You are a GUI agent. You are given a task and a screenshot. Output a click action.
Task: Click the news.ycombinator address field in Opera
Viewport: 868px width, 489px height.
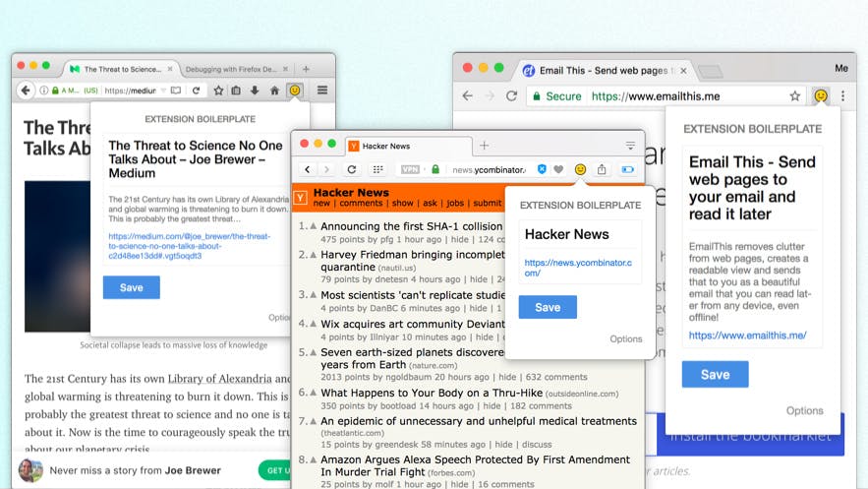[x=489, y=170]
